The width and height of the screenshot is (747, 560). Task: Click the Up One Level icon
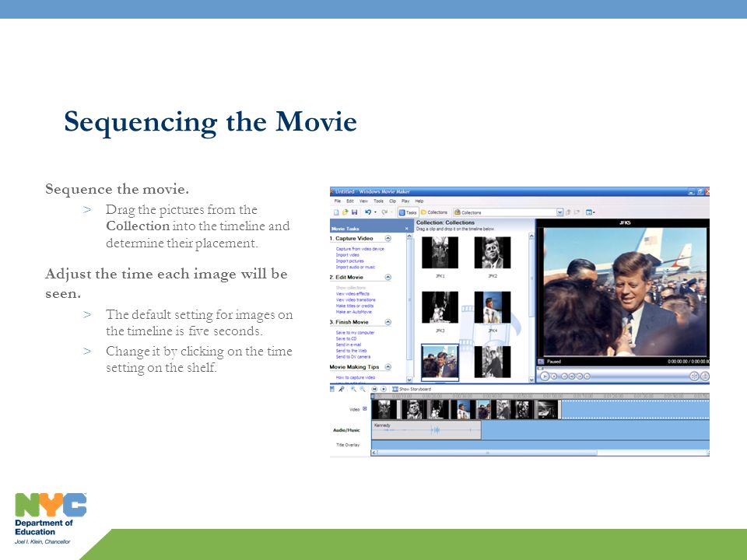568,212
